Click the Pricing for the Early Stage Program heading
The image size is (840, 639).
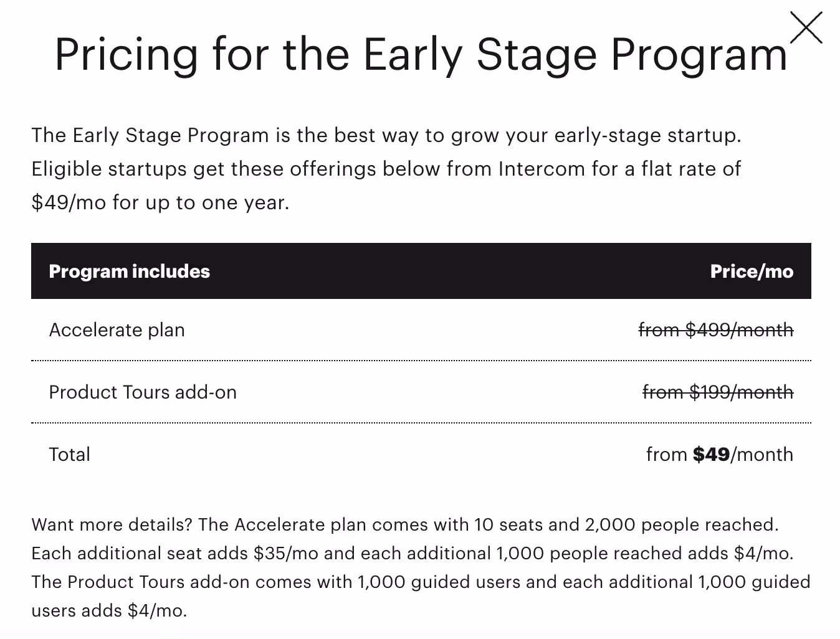tap(421, 54)
